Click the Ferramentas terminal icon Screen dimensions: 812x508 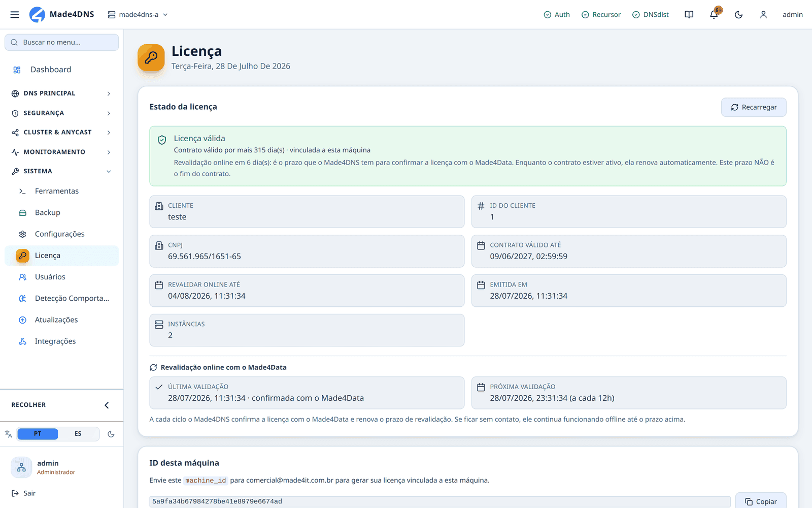(22, 191)
